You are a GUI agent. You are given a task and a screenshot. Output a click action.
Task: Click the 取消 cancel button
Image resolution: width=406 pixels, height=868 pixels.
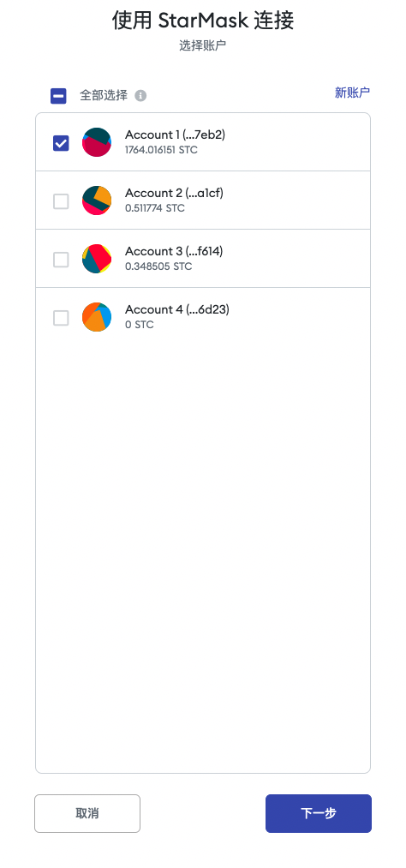tap(87, 813)
